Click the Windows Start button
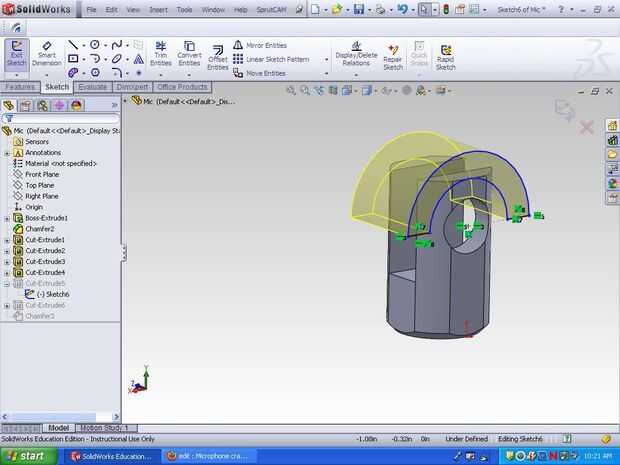The image size is (620, 465). tap(30, 456)
